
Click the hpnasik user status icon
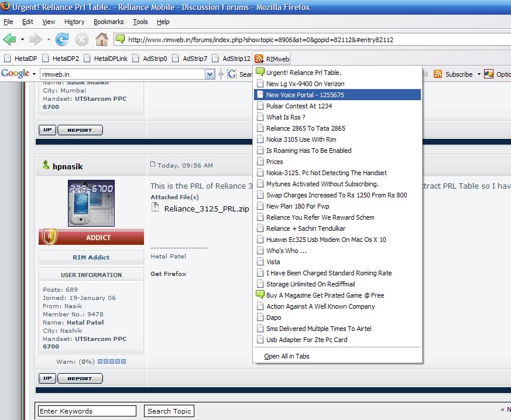[x=46, y=165]
